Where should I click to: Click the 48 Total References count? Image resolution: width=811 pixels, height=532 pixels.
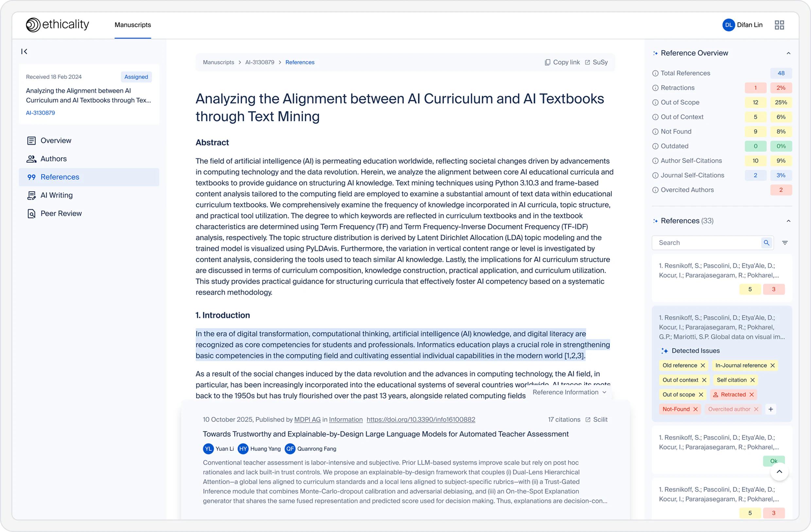click(781, 73)
